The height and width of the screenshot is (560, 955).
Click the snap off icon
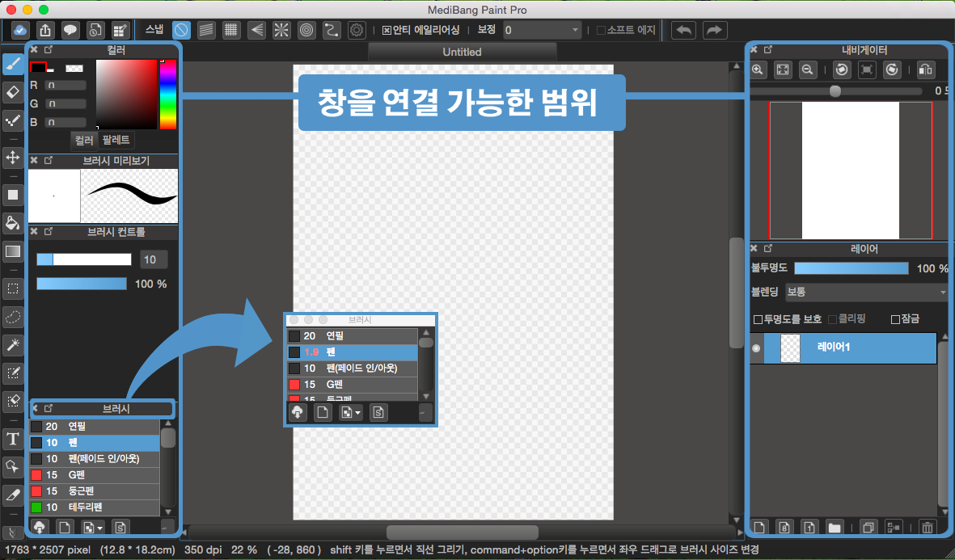coord(181,30)
